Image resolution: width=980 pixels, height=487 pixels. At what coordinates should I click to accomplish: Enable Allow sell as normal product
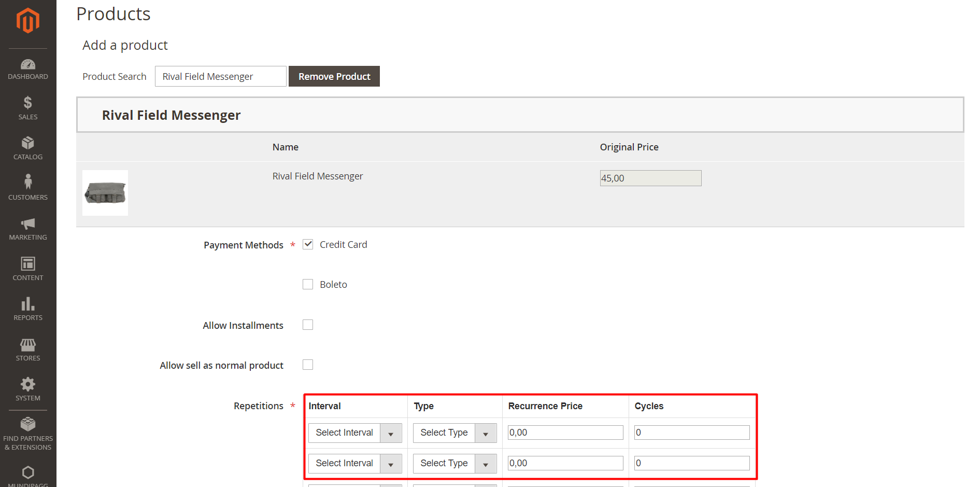[308, 365]
